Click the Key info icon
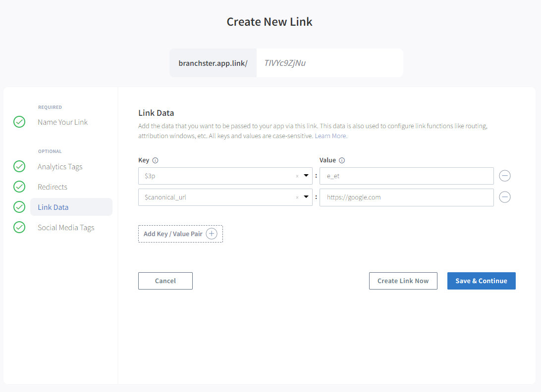 point(155,160)
